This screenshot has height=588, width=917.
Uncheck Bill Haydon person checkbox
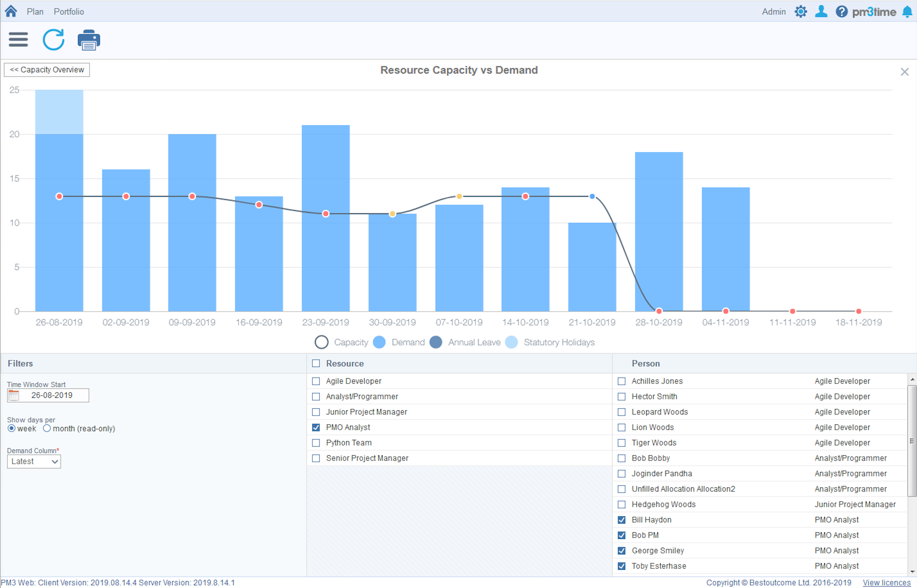click(621, 520)
